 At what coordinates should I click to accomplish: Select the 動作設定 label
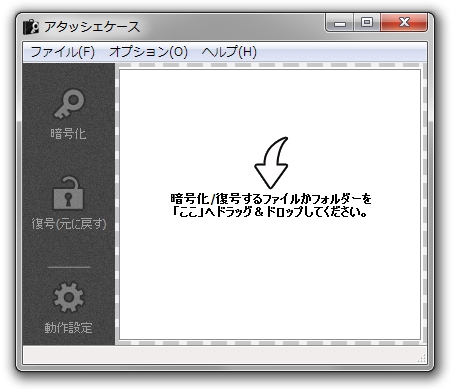click(x=68, y=328)
